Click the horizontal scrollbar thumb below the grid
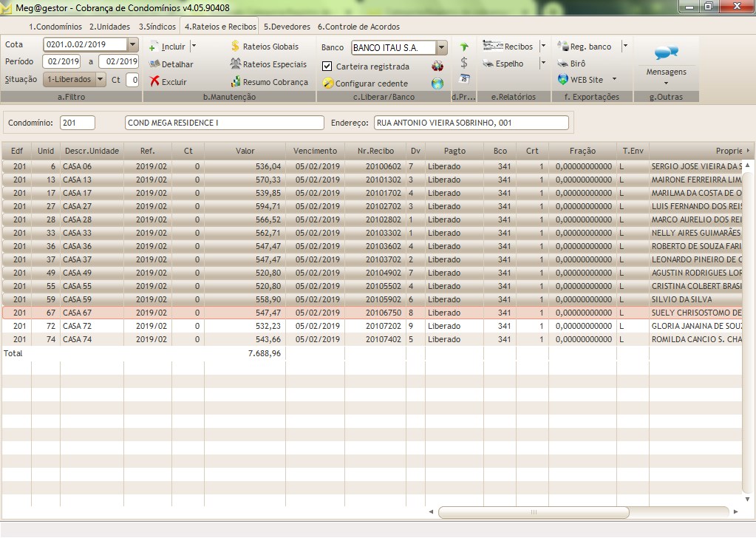756x538 pixels. (533, 512)
